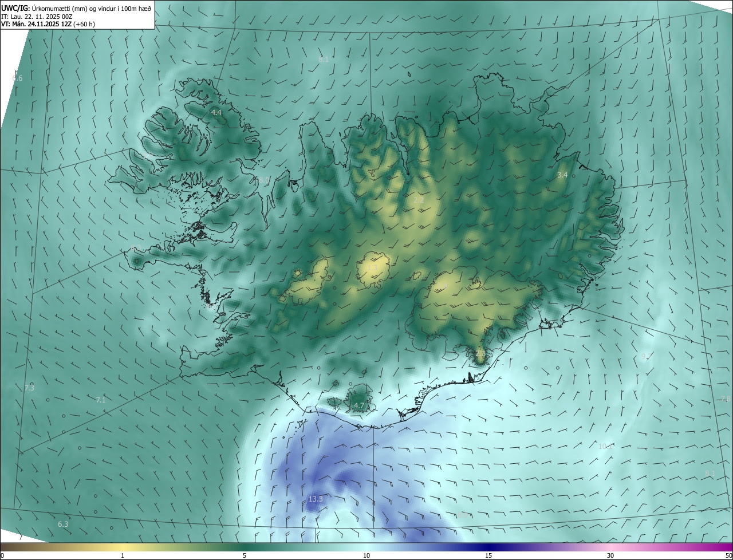Click the 2.3 value label near the south coast
733x560 pixels.
(x=480, y=354)
